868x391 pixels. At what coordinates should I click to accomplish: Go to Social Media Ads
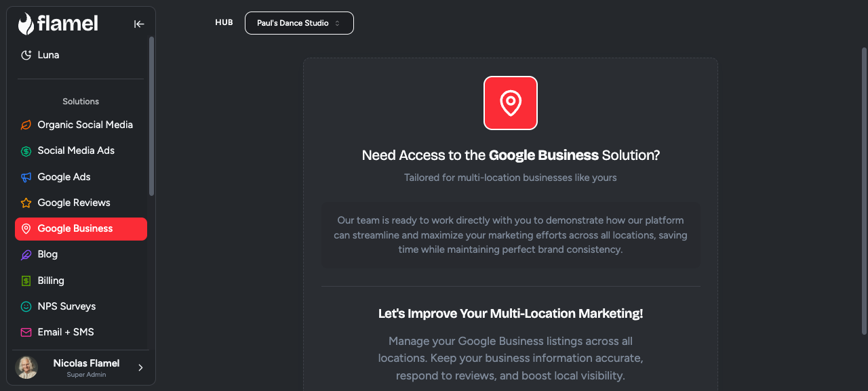[81, 150]
